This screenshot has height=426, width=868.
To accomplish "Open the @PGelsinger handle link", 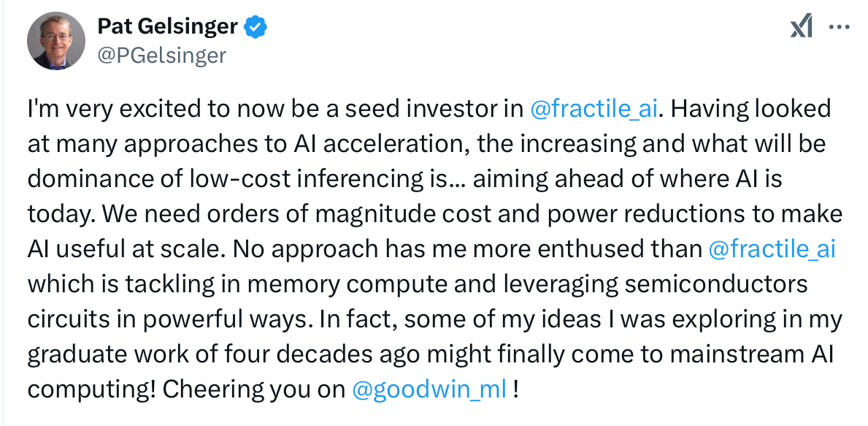I will [x=161, y=56].
